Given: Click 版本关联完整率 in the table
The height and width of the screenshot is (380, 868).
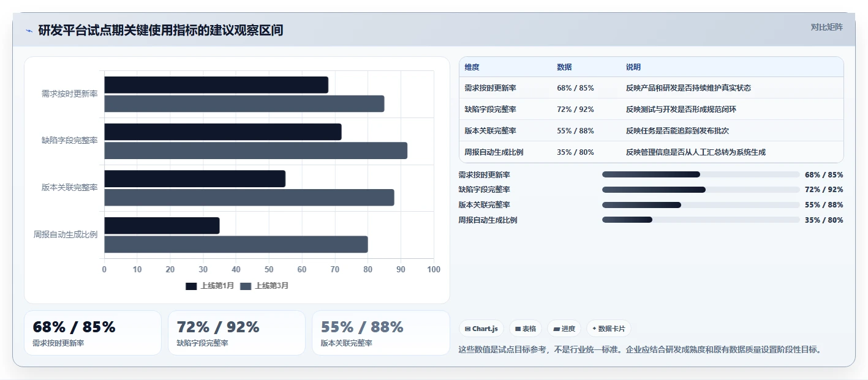Looking at the screenshot, I should click(490, 131).
